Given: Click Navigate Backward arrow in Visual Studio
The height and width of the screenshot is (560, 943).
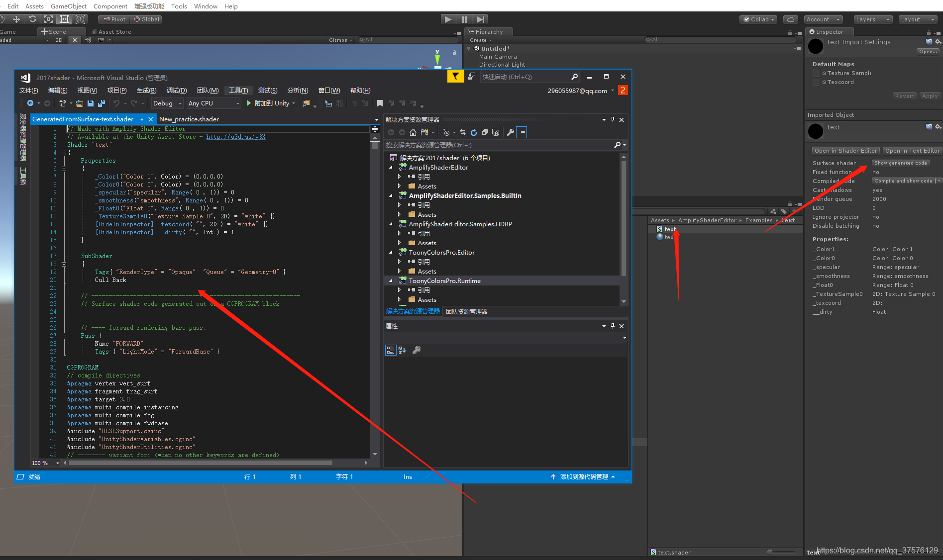Looking at the screenshot, I should 30,103.
